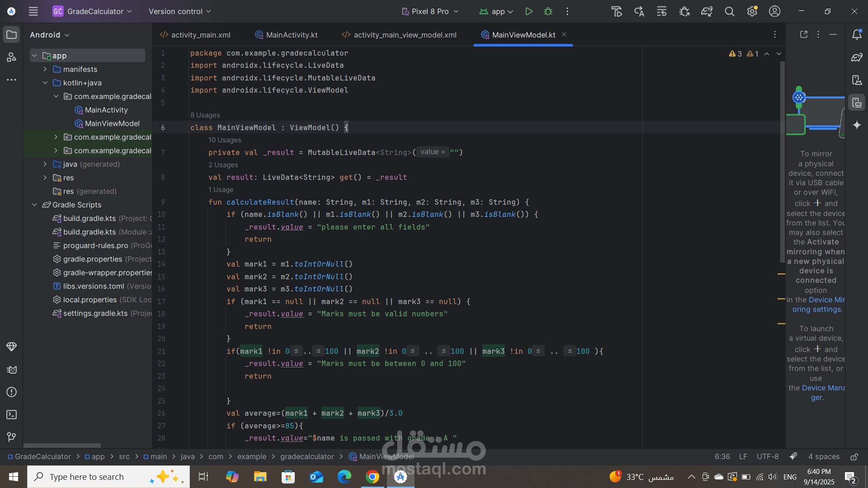This screenshot has width=868, height=488.
Task: Open Device Manager icon in right sidebar
Action: point(857,80)
